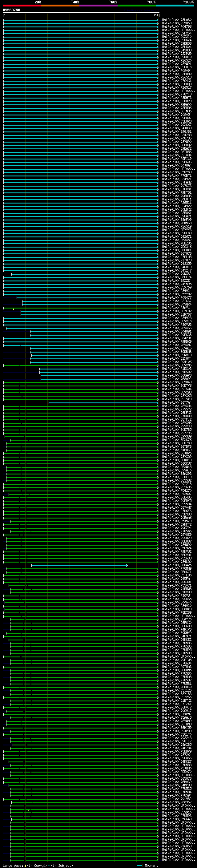Select hit label UniRef100_Q37265
The height and width of the screenshot is (868, 197).
[x=177, y=697]
